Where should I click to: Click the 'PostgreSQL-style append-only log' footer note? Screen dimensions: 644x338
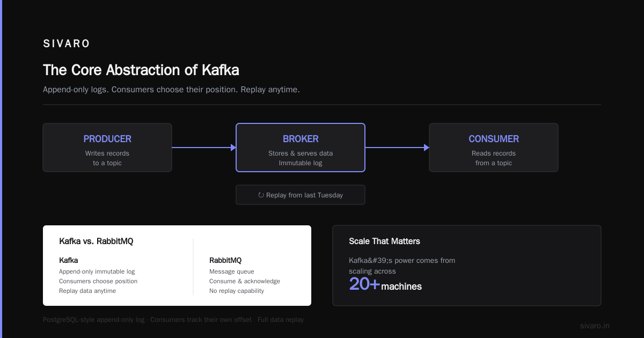94,320
